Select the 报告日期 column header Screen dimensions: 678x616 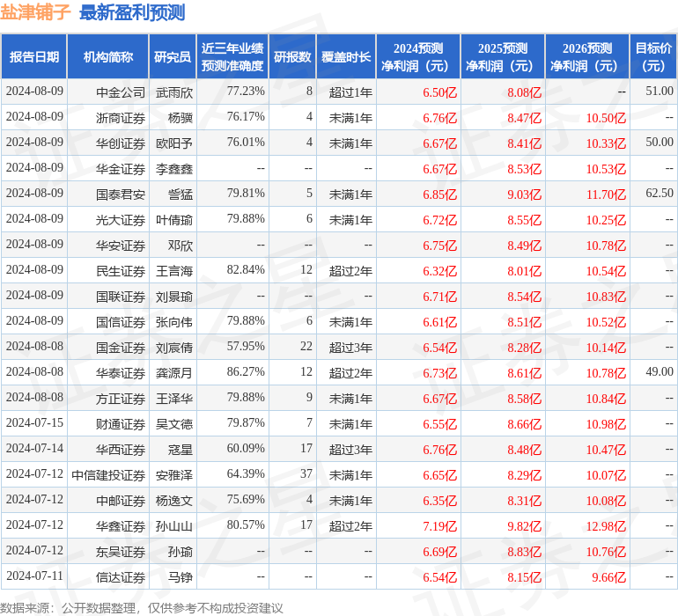(33, 56)
